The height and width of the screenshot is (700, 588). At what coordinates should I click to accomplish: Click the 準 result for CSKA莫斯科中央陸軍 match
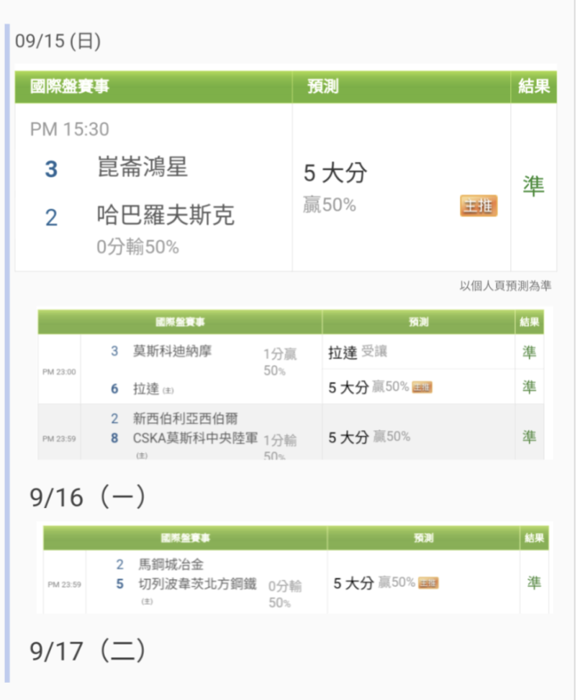click(x=529, y=437)
